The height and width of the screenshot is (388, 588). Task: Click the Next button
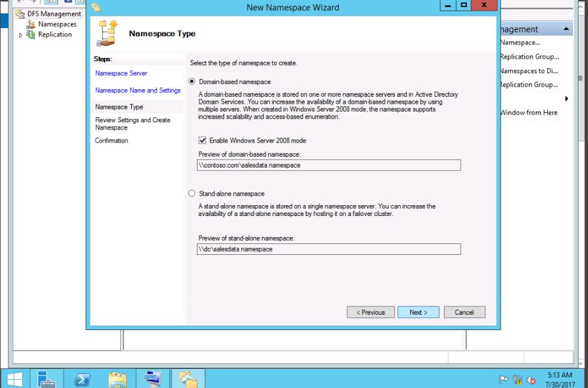pyautogui.click(x=418, y=312)
